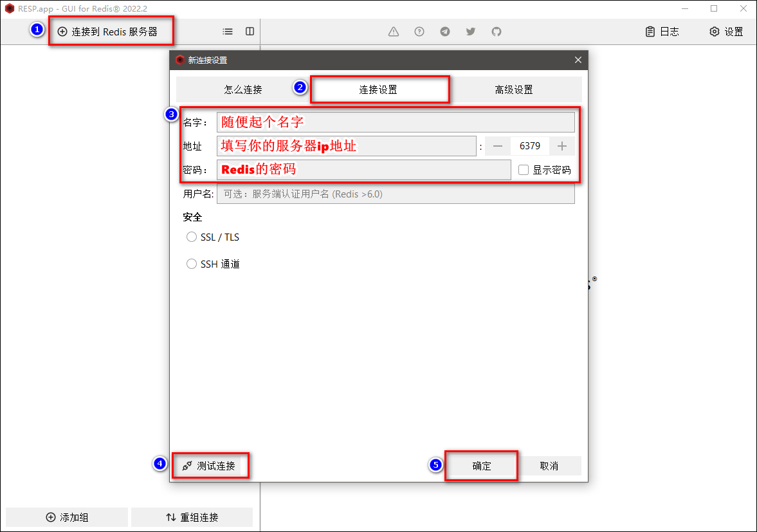Open the 设置 settings gear button

(x=726, y=32)
